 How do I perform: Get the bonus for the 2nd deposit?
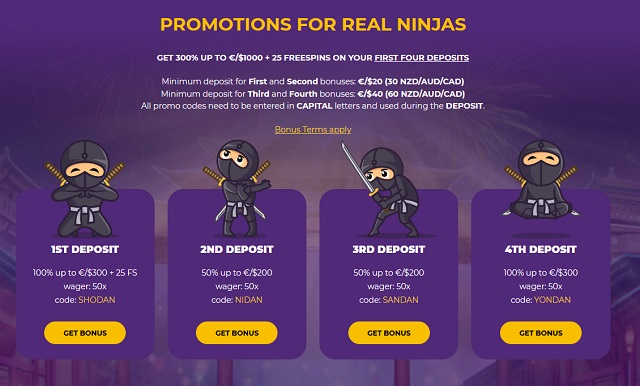(237, 333)
